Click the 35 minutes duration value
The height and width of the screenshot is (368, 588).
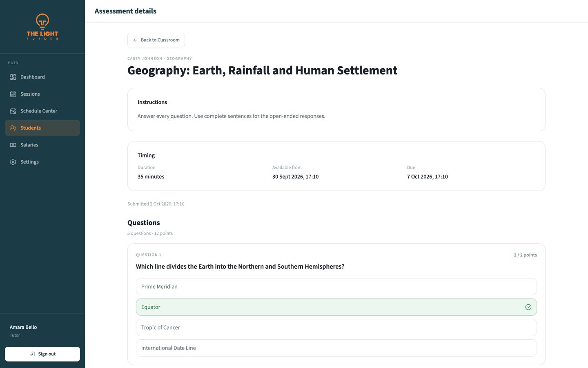(151, 177)
